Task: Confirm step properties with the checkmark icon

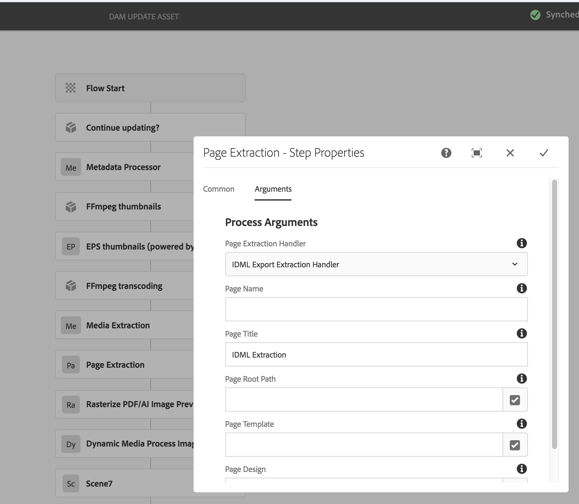Action: coord(544,153)
